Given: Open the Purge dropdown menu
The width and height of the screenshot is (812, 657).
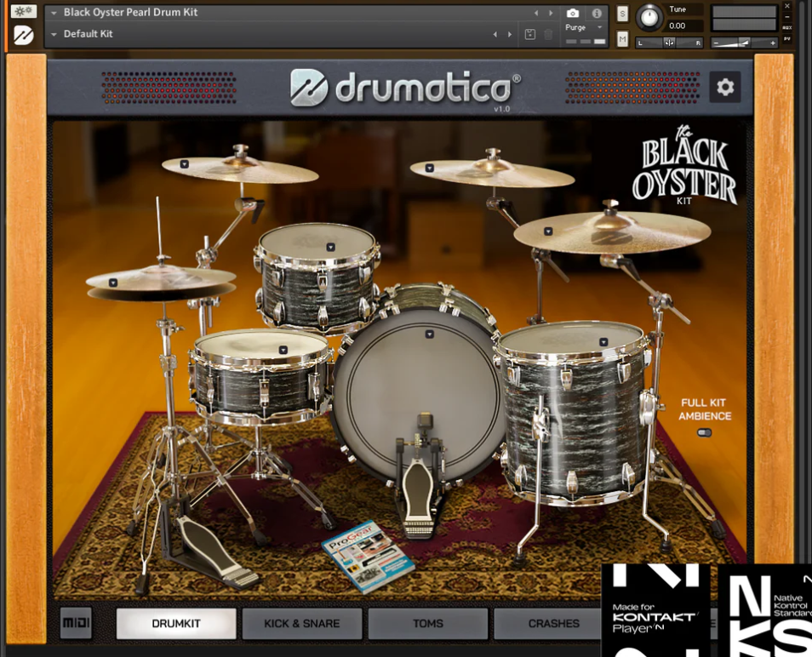Looking at the screenshot, I should pyautogui.click(x=585, y=27).
